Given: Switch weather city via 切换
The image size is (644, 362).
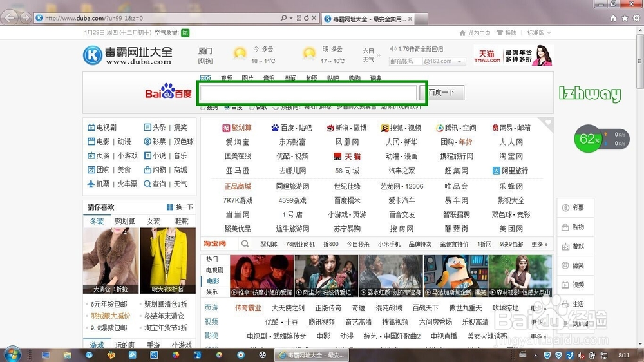Looking at the screenshot, I should tap(205, 61).
